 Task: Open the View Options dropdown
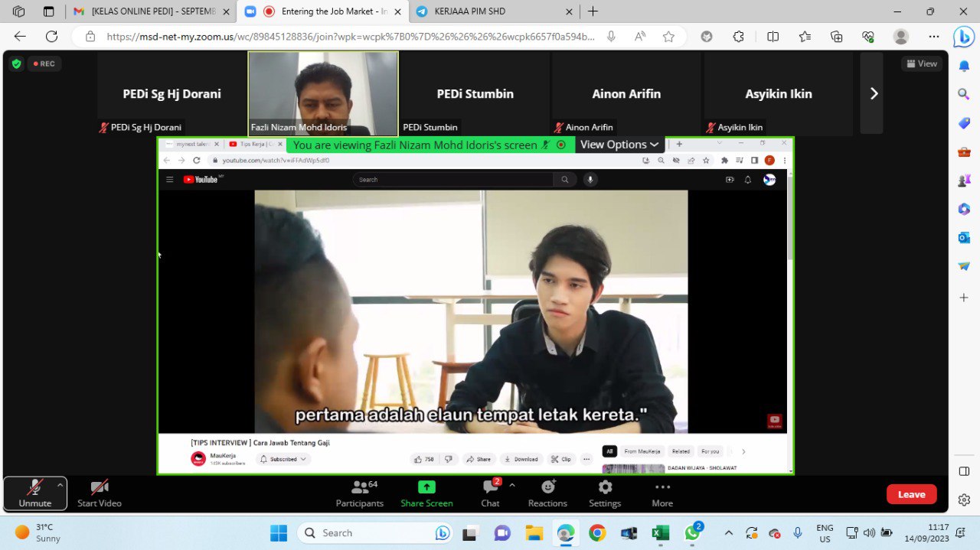click(x=619, y=145)
